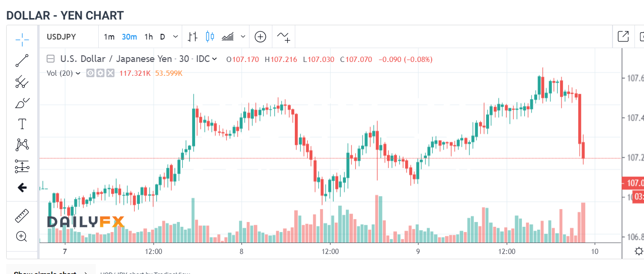This screenshot has width=644, height=274.
Task: Open the chart style dropdown arrow
Action: pyautogui.click(x=243, y=37)
